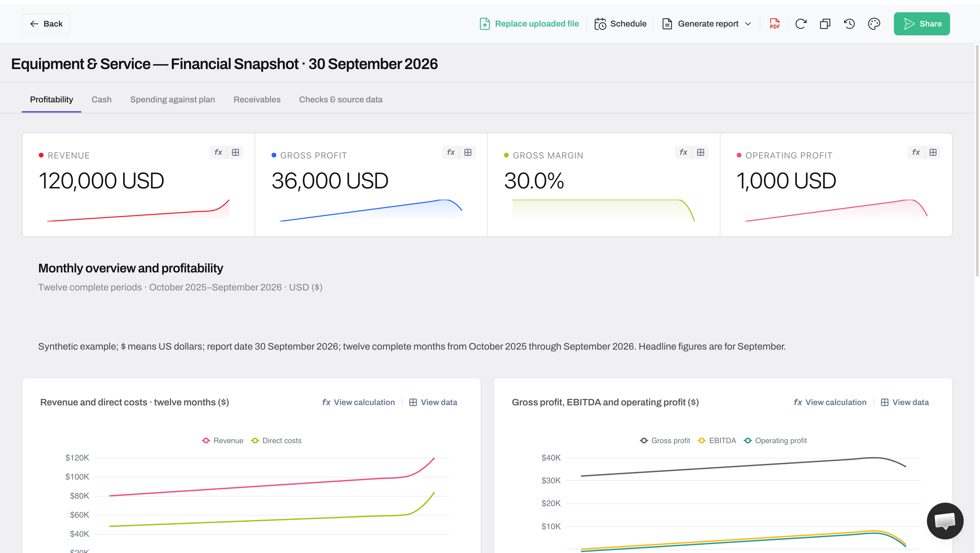View data table for Gross Margin card
The image size is (980, 553).
click(700, 152)
